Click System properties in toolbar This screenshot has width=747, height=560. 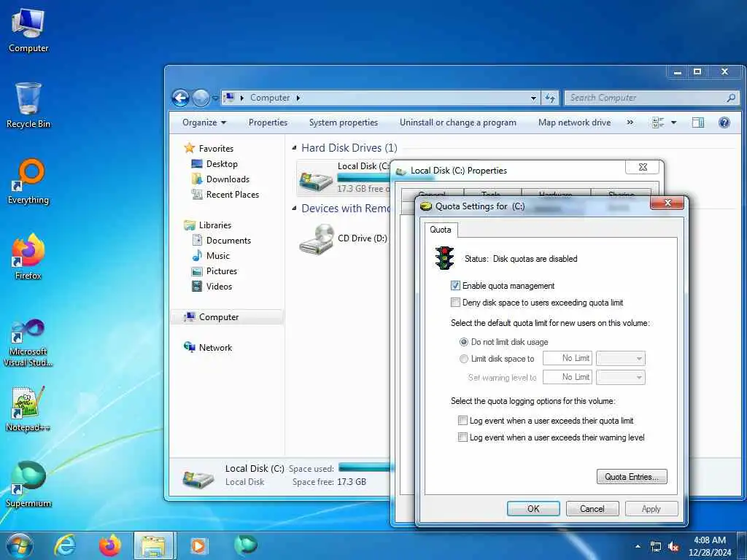344,122
